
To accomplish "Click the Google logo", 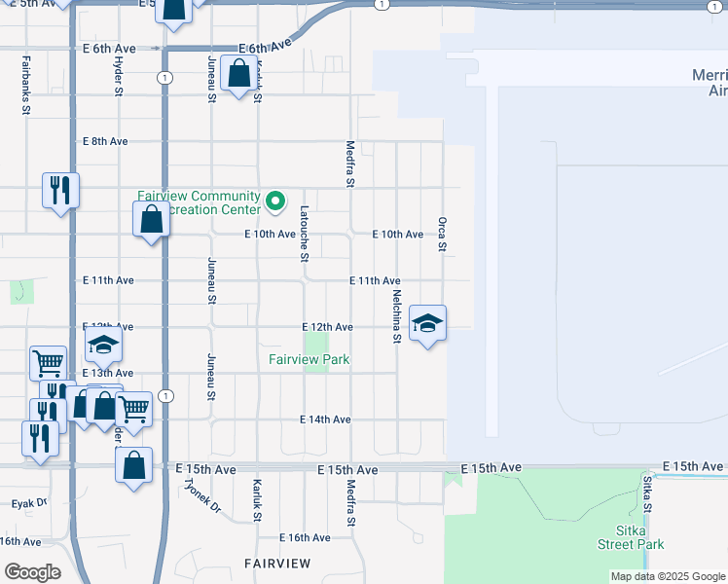I will [31, 572].
